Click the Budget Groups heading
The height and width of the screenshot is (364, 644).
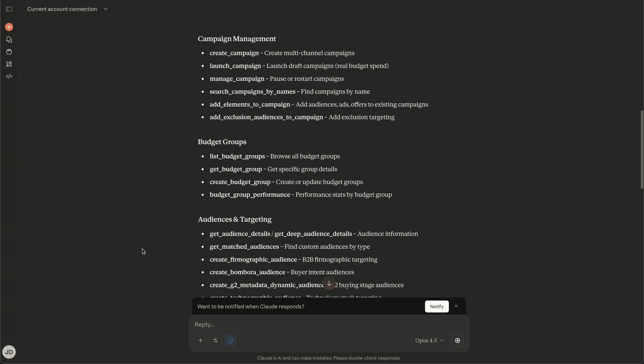[x=222, y=142]
